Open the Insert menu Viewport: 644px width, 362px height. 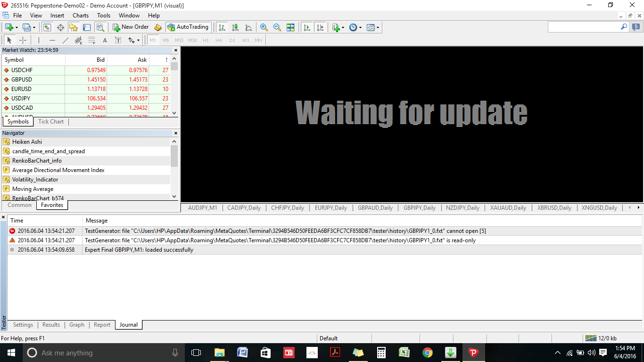[57, 16]
